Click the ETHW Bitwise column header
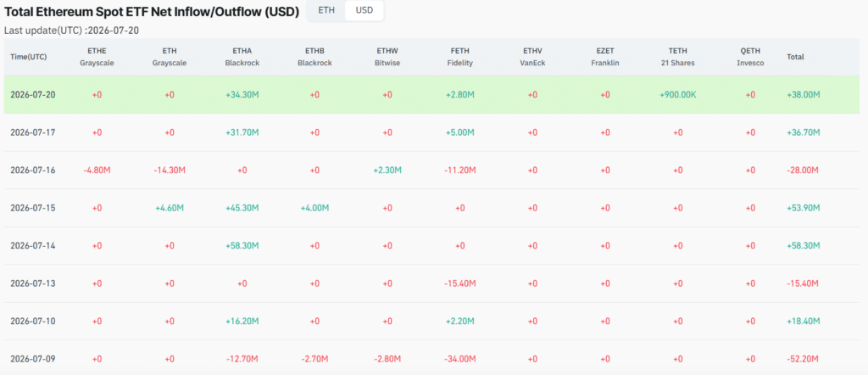This screenshot has height=375, width=868. pyautogui.click(x=387, y=57)
